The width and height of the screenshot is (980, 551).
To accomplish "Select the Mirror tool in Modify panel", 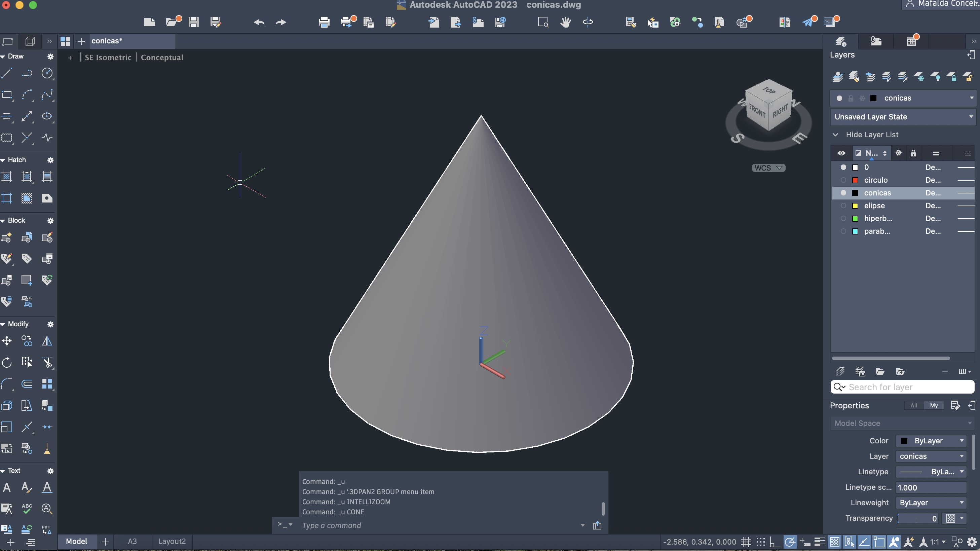I will (x=47, y=341).
